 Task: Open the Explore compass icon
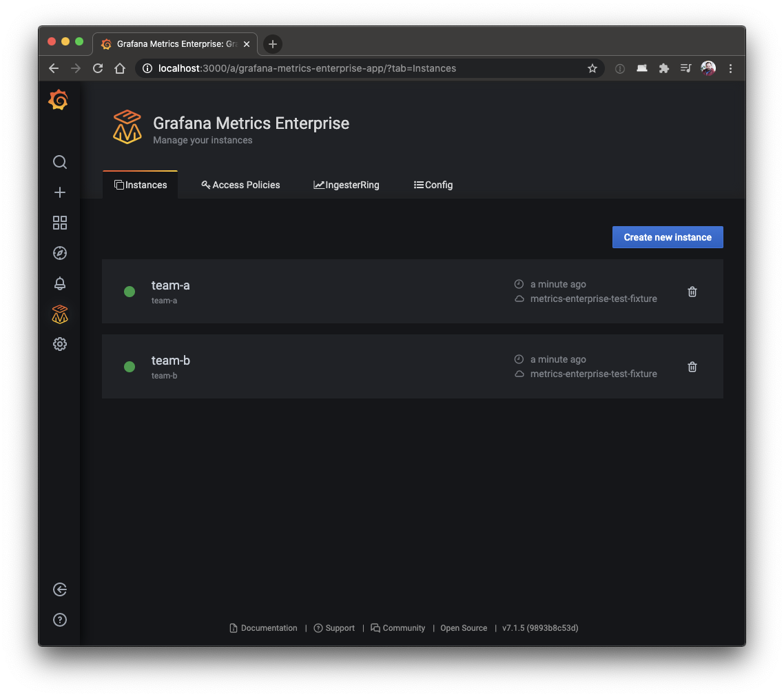coord(60,253)
